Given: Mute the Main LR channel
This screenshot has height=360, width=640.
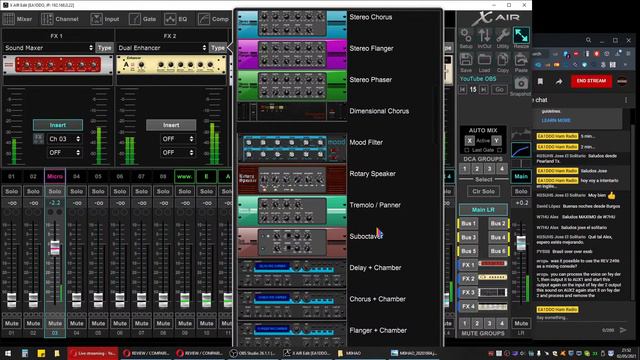Looking at the screenshot, I should tap(521, 323).
